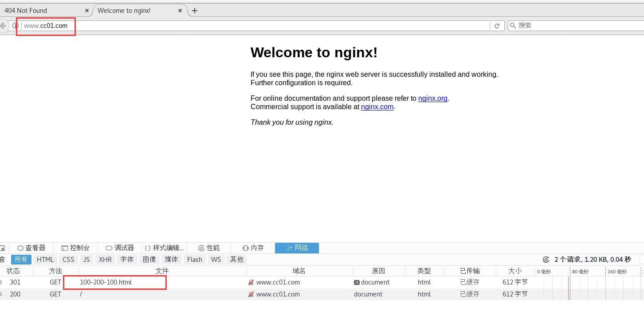Filter requests by 图像
The image size is (644, 320).
(x=149, y=260)
